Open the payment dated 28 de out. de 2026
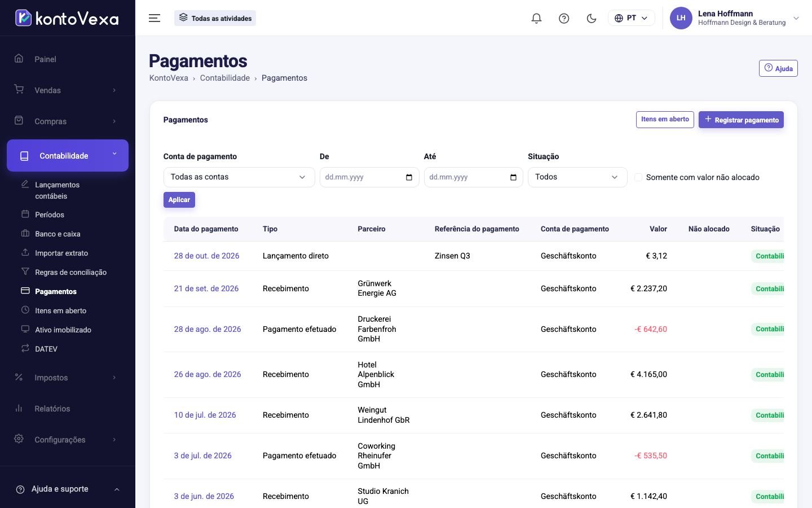The width and height of the screenshot is (812, 508). tap(206, 256)
